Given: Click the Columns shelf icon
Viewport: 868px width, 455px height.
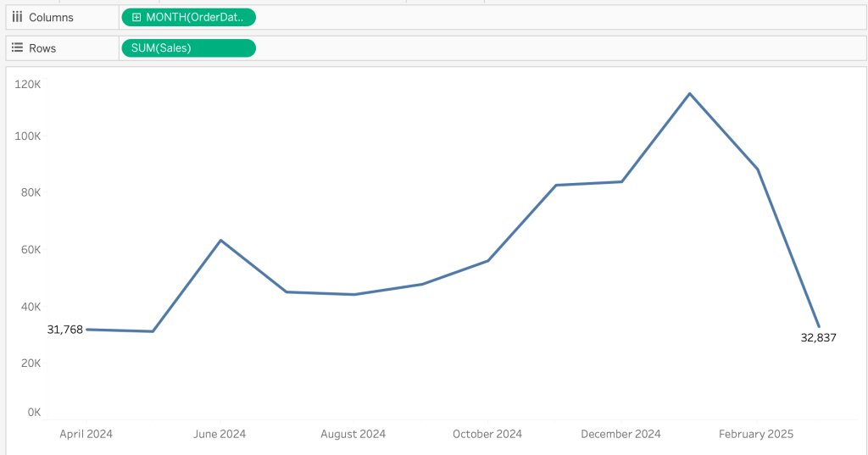Looking at the screenshot, I should point(17,17).
